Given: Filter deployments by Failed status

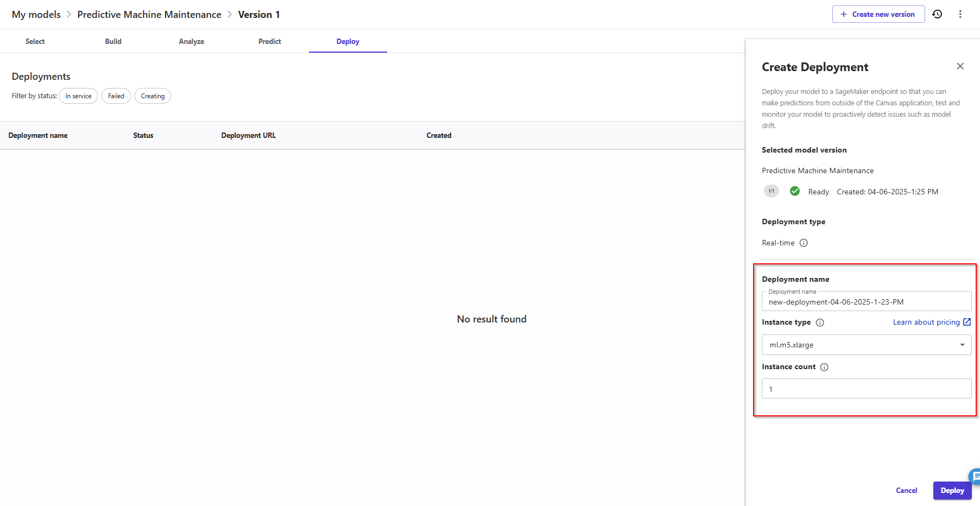Looking at the screenshot, I should click(x=116, y=96).
